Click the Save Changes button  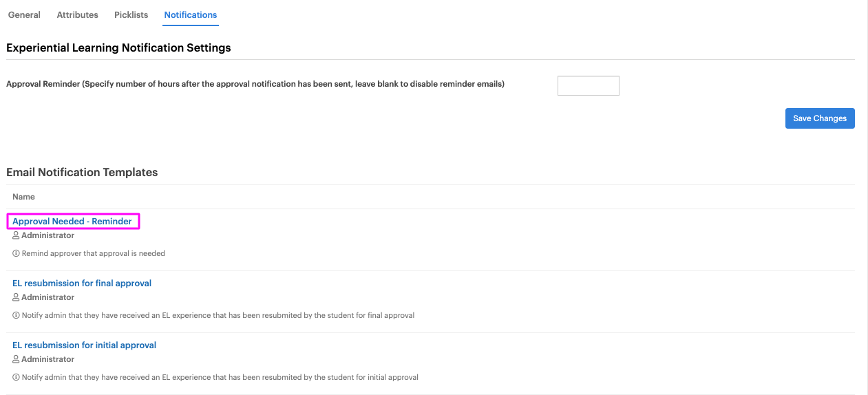pyautogui.click(x=820, y=118)
